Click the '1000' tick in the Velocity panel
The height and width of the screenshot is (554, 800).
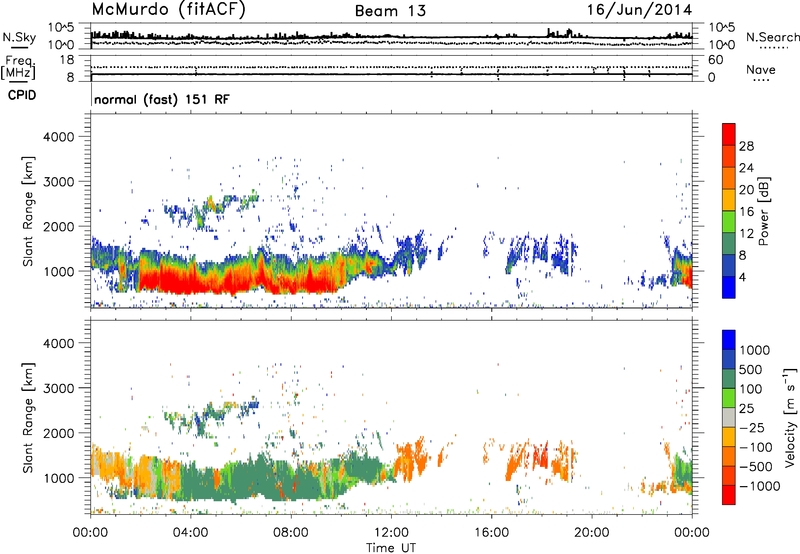tap(59, 478)
